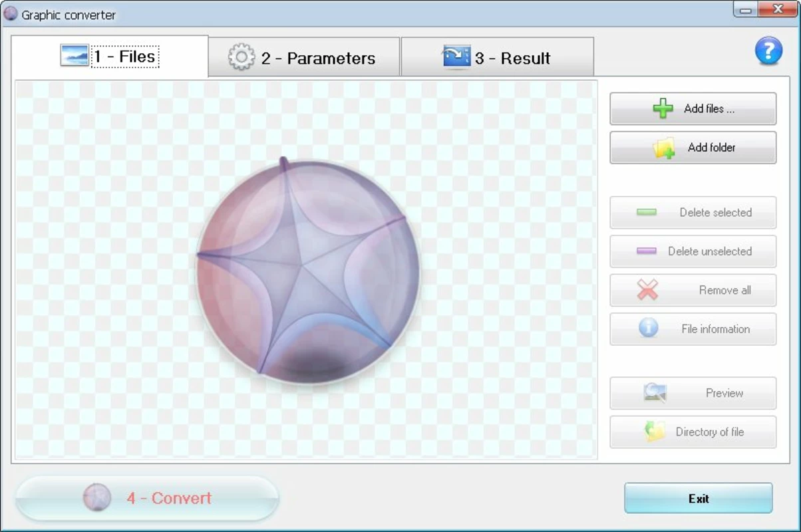Click the picture icon on the Files tab
801x532 pixels.
[75, 56]
